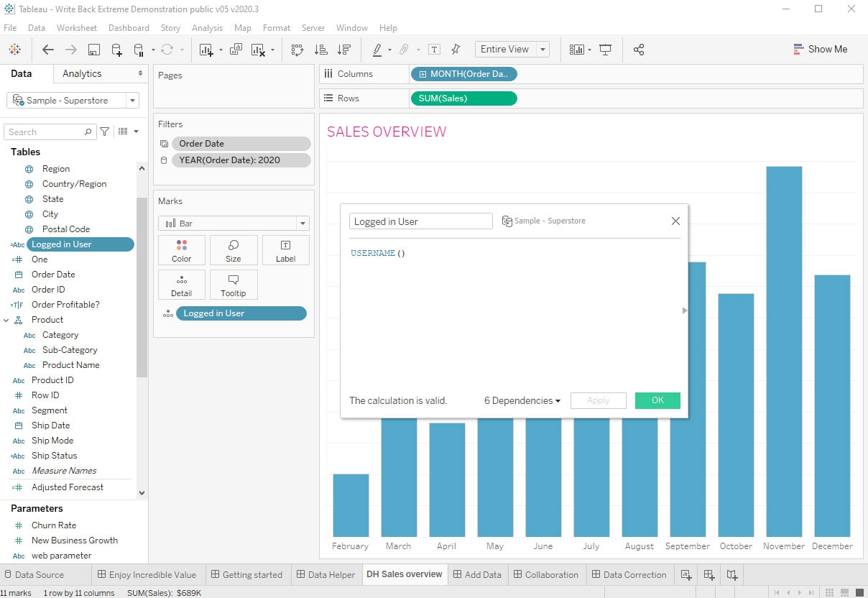Click the Save icon in toolbar
Viewport: 868px width, 598px height.
click(93, 50)
